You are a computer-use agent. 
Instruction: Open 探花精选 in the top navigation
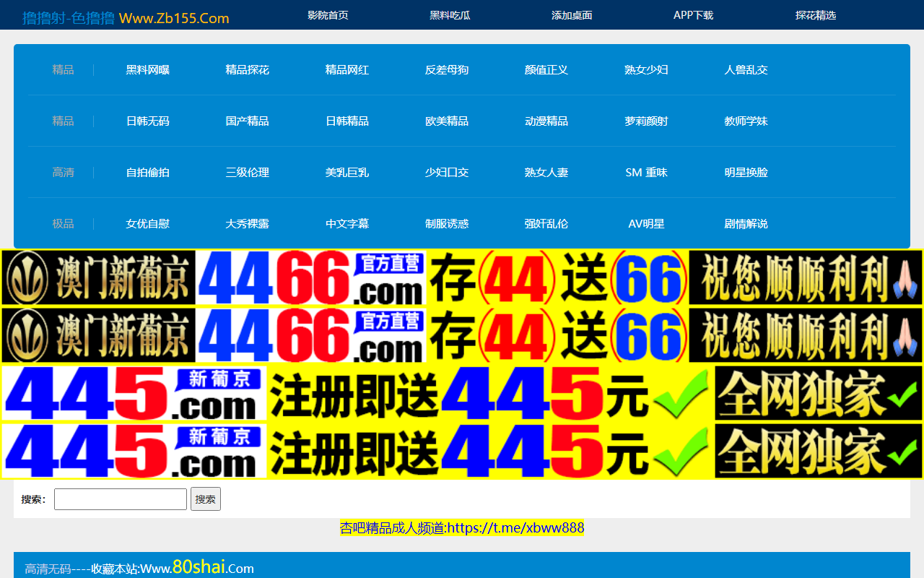pos(816,15)
